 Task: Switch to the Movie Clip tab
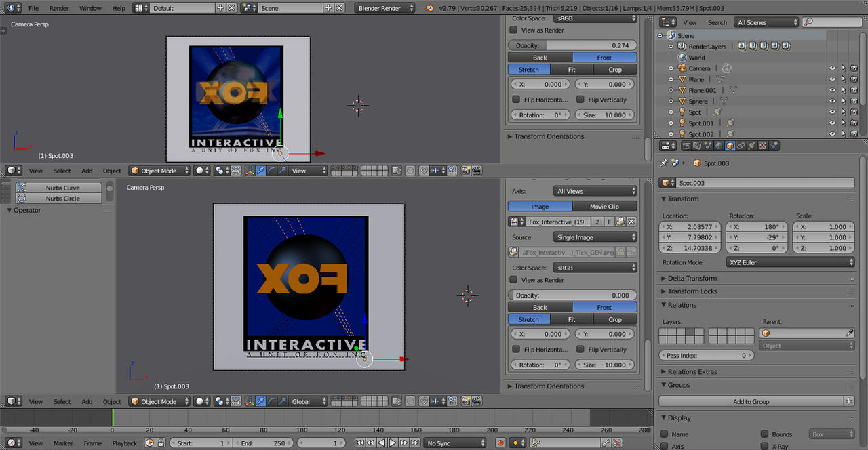[x=605, y=207]
